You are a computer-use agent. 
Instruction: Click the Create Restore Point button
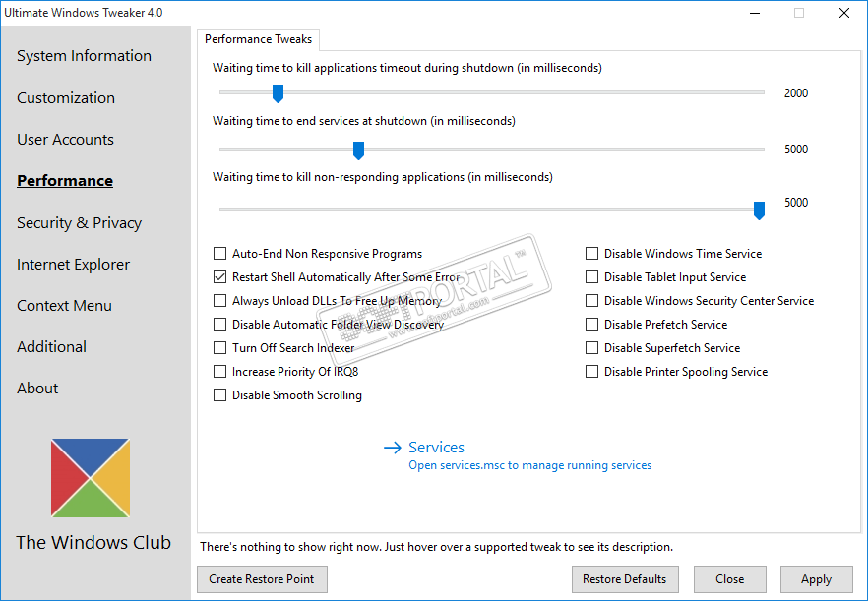(x=262, y=579)
